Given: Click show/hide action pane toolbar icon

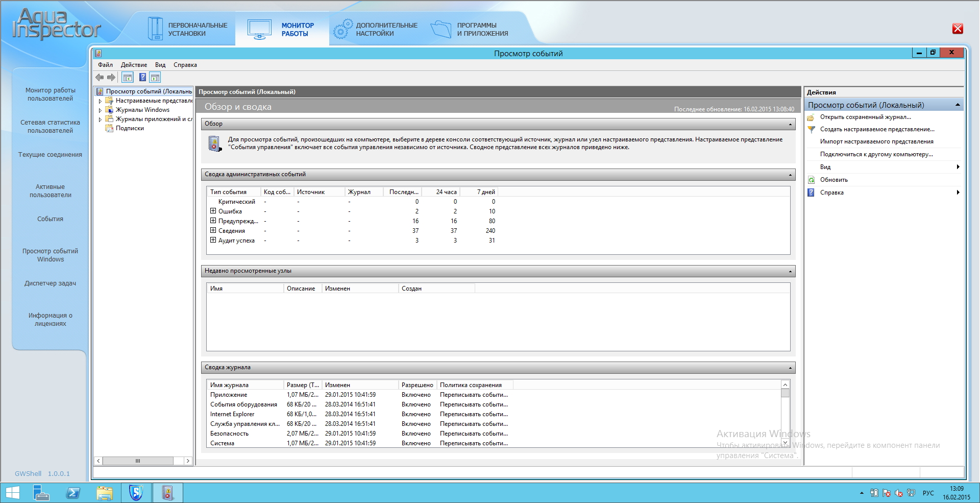Looking at the screenshot, I should click(155, 78).
